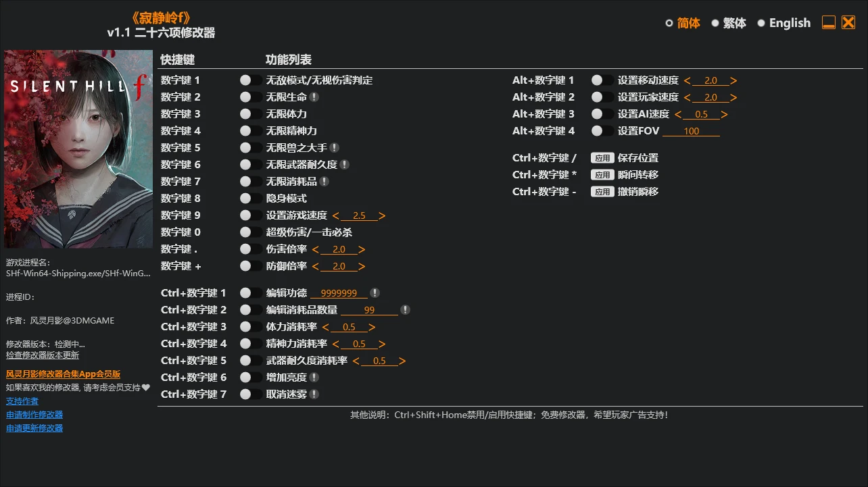The image size is (868, 487).
Task: Click the info icon beside 无限消耗品
Action: [x=324, y=182]
